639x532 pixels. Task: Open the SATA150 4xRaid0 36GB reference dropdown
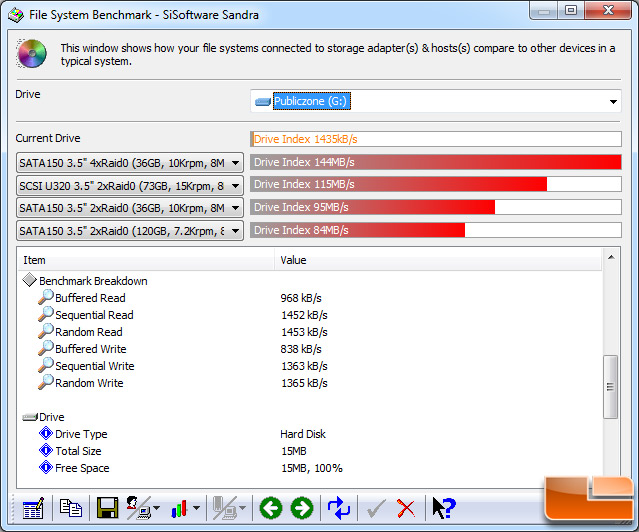tap(130, 163)
